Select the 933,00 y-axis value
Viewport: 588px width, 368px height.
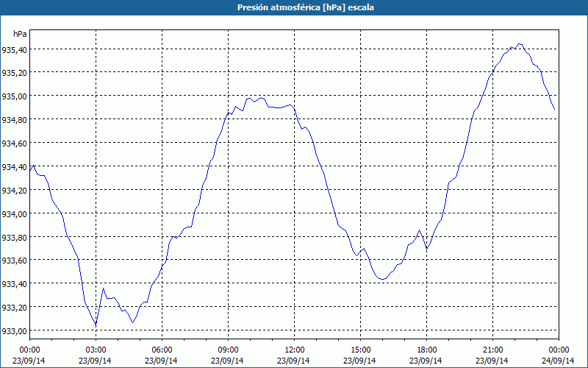(14, 330)
